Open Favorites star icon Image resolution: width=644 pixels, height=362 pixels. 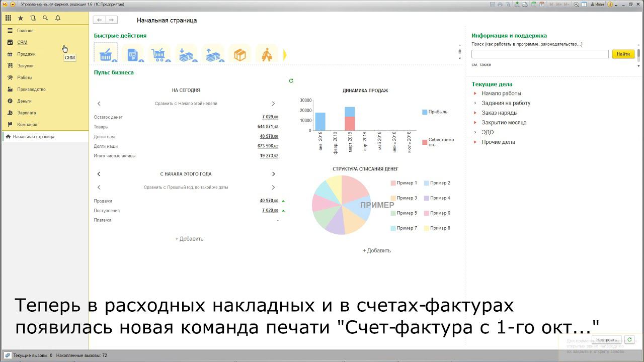[21, 18]
